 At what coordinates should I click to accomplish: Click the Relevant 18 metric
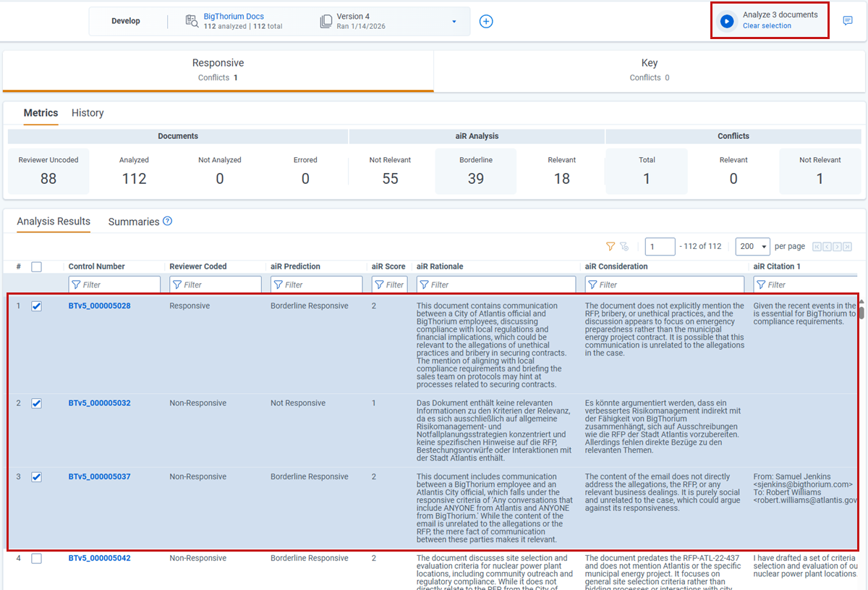(x=562, y=172)
